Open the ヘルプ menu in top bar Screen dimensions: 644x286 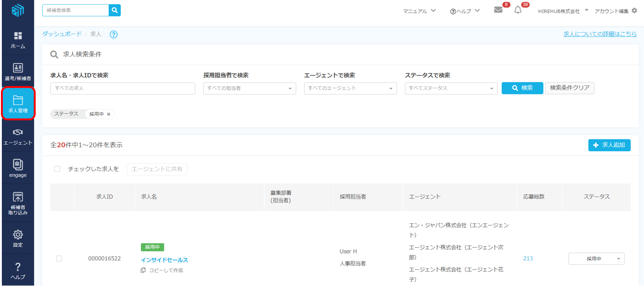[x=465, y=11]
